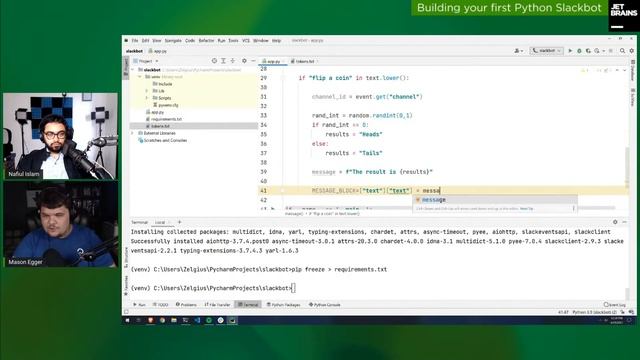Collapse the venv folder

[x=140, y=77]
